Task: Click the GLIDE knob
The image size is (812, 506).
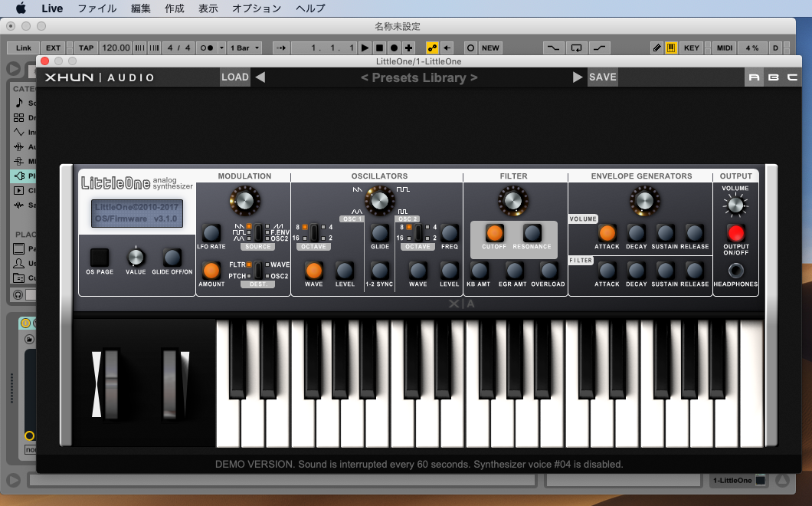Action: pyautogui.click(x=380, y=233)
